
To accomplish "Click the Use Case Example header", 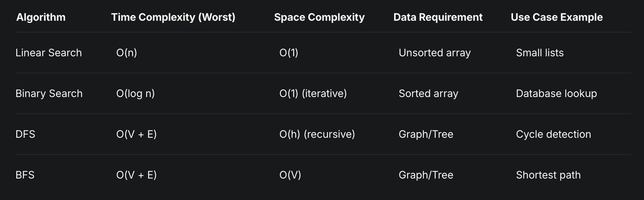I will pos(557,17).
